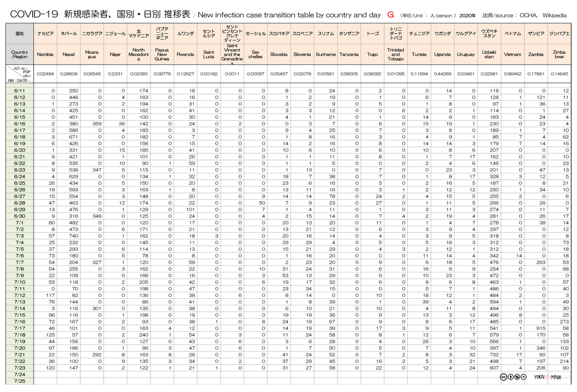Click Zambia's value 915 on 7/17
This screenshot has width=577, height=392.
point(541,328)
